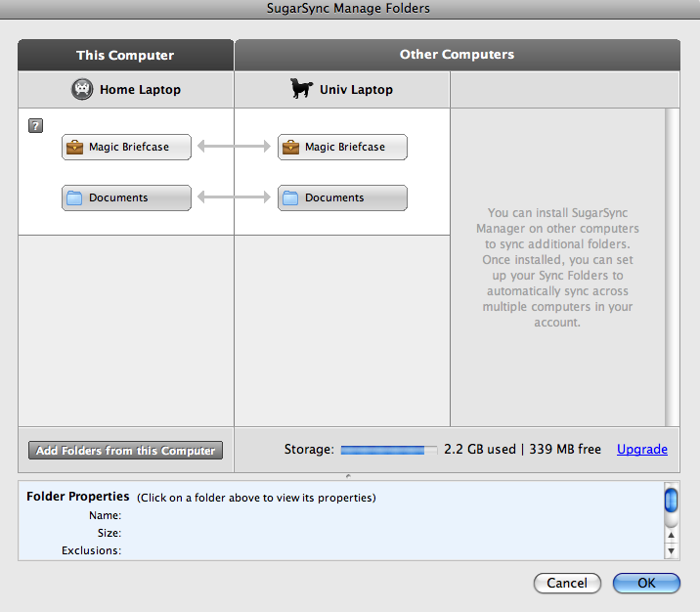Click the Folder Properties heading

77,497
